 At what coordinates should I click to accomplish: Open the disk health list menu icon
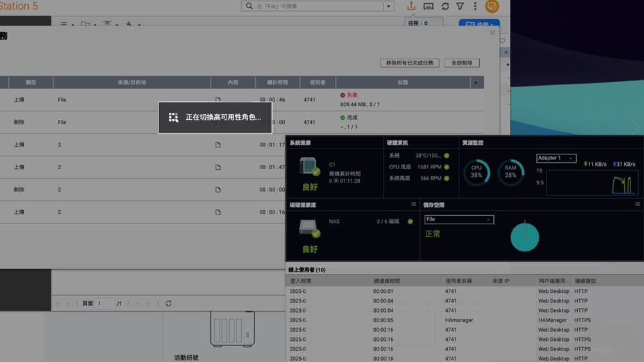click(414, 204)
